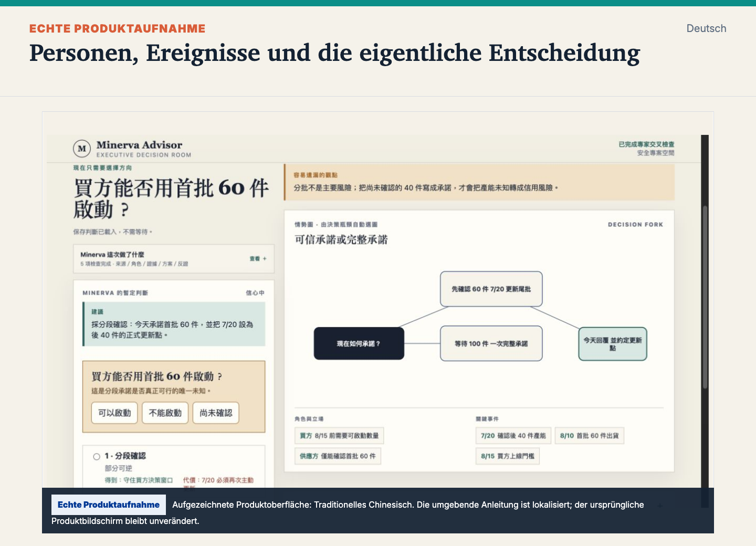Click the vertical scrollbar of the product screen
This screenshot has width=756, height=546.
(x=705, y=297)
